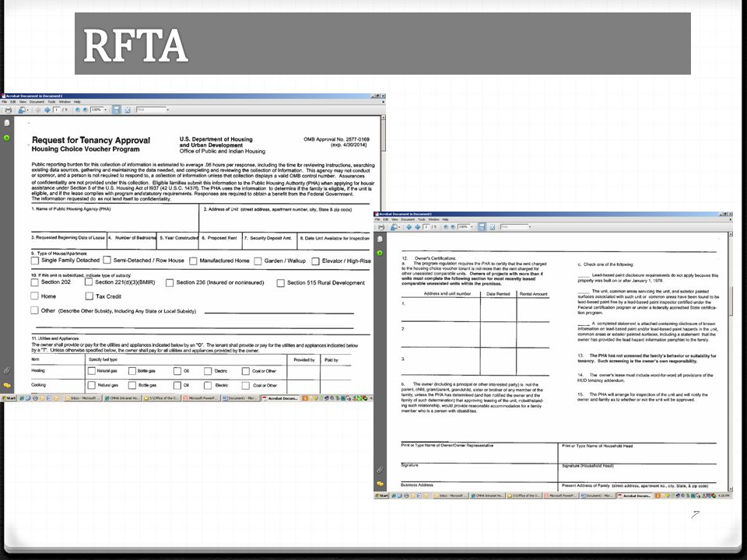Check the Section 236 (Insured or noninsured) box

(170, 283)
